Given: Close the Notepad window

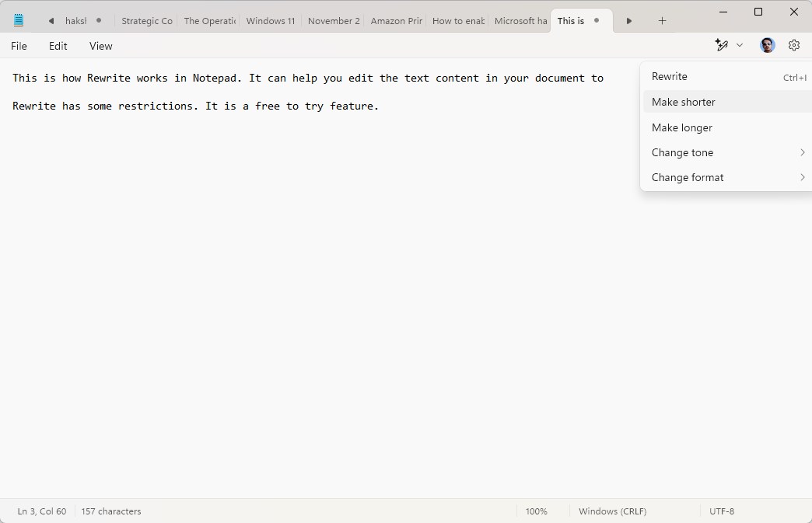Looking at the screenshot, I should 793,12.
